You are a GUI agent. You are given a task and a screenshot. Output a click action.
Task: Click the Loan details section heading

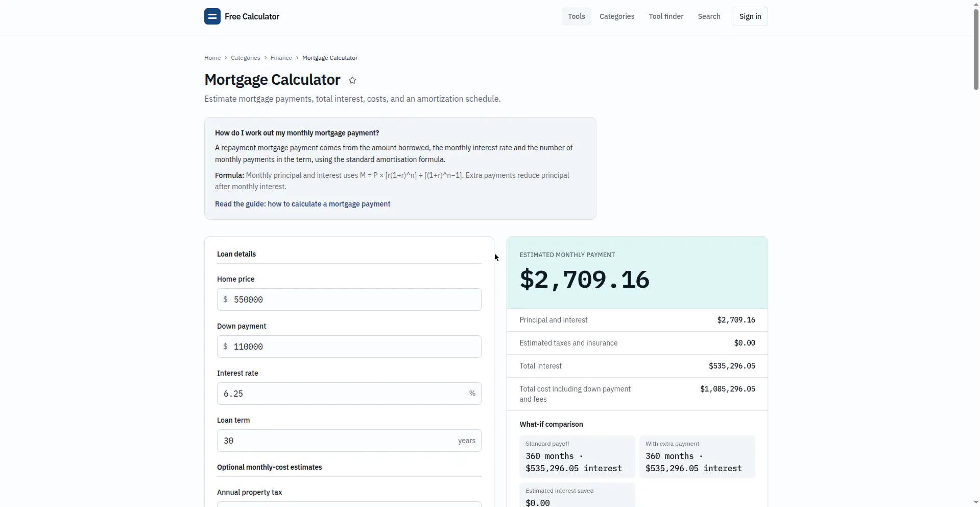pyautogui.click(x=236, y=254)
